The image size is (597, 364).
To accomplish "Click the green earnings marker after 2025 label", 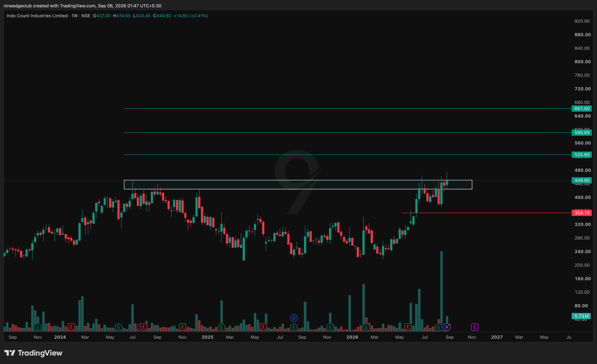I will point(222,327).
